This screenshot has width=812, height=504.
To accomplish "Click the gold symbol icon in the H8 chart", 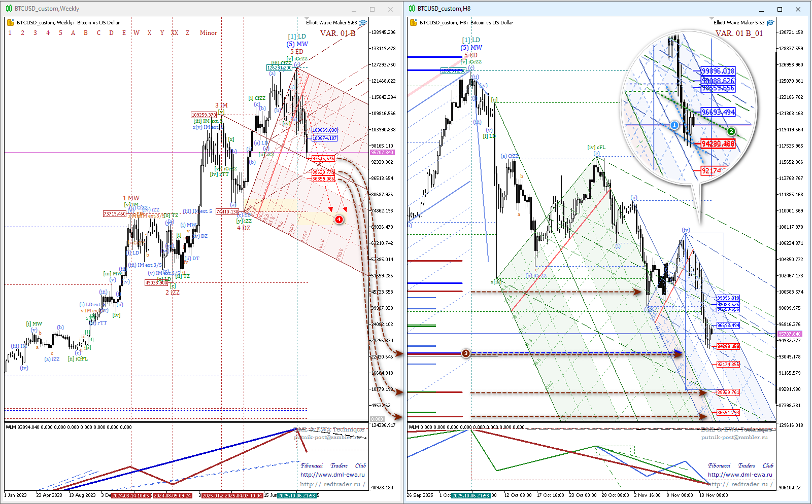I will (413, 23).
